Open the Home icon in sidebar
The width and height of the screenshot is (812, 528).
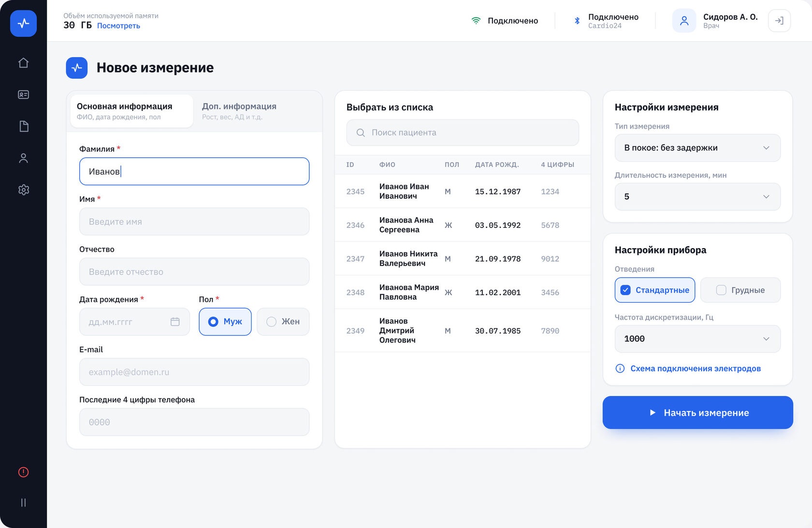(x=23, y=63)
